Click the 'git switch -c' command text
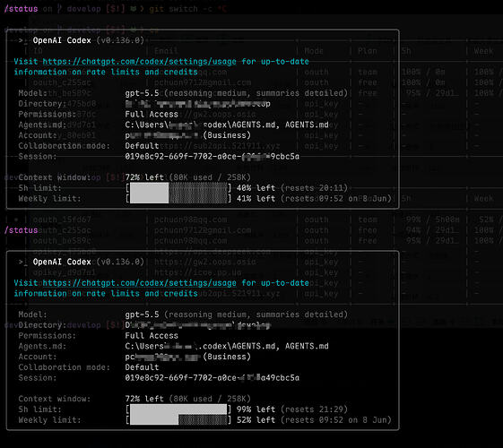This screenshot has height=448, width=503. pyautogui.click(x=180, y=9)
